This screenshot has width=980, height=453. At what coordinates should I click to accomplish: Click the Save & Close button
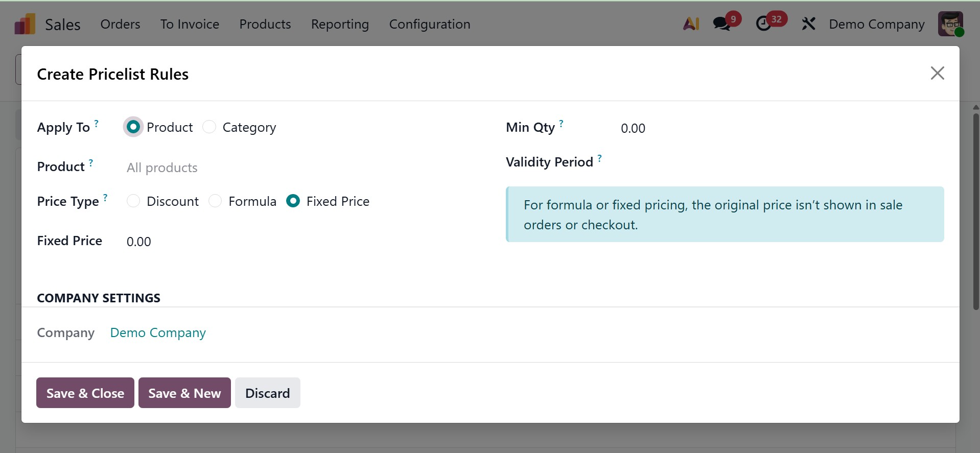tap(85, 393)
